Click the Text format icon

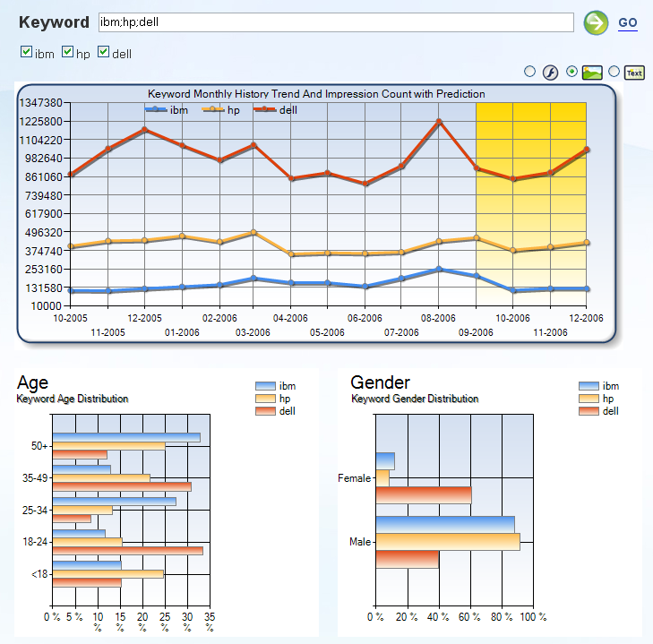[634, 73]
